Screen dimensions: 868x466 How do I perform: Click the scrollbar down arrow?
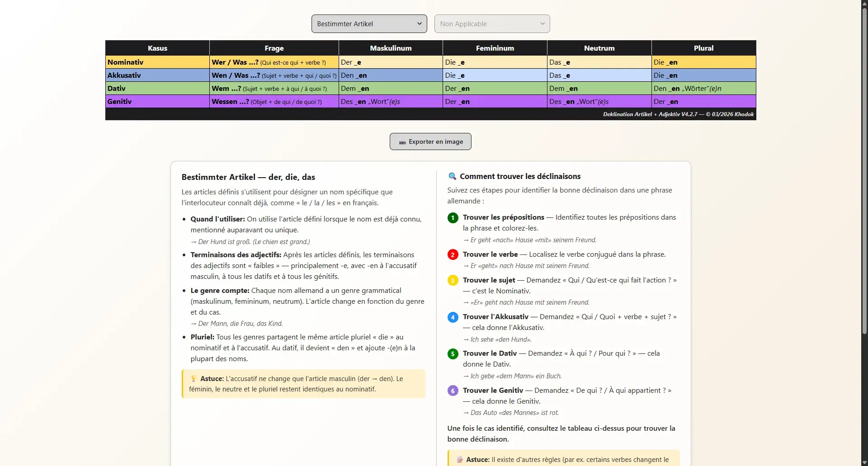[864, 462]
